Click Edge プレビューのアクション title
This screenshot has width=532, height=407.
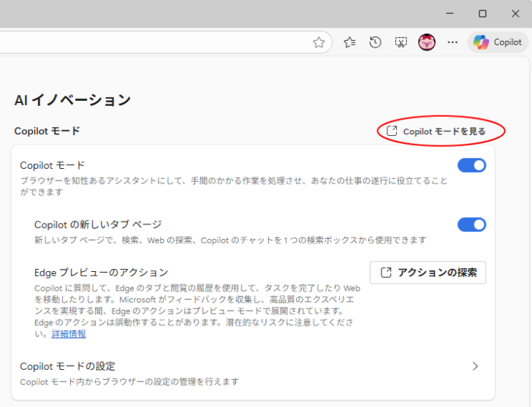(101, 273)
